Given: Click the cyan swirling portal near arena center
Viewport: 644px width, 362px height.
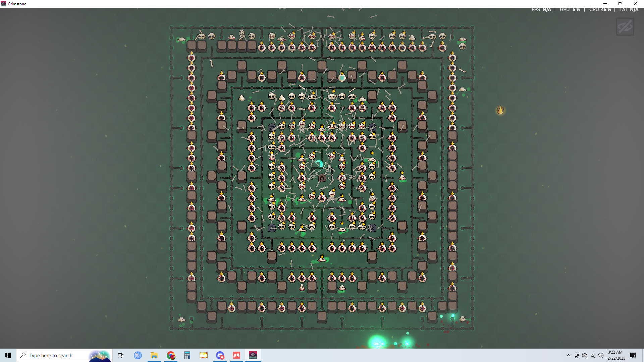Looking at the screenshot, I should (319, 164).
